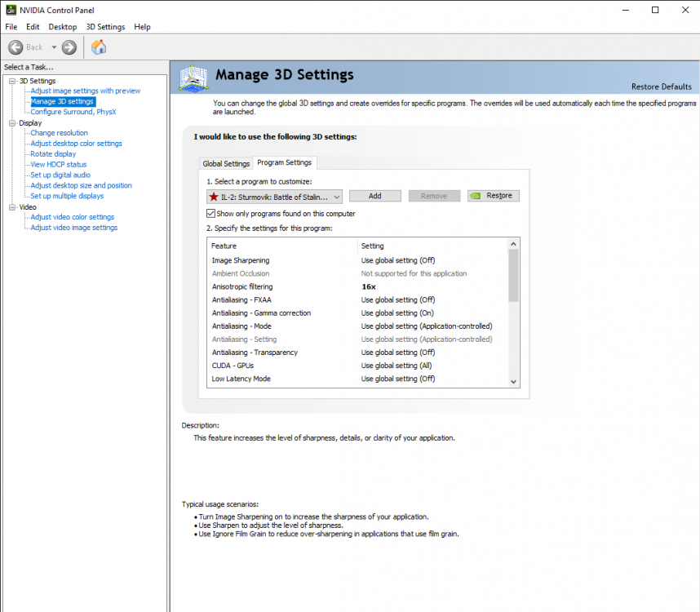Click the Restore button

click(x=494, y=196)
